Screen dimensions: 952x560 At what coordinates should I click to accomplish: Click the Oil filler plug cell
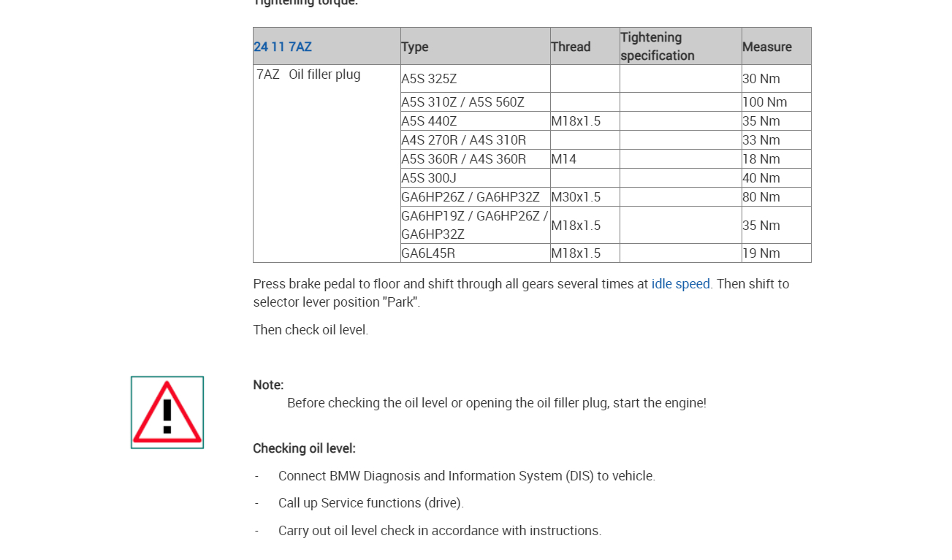click(x=324, y=74)
